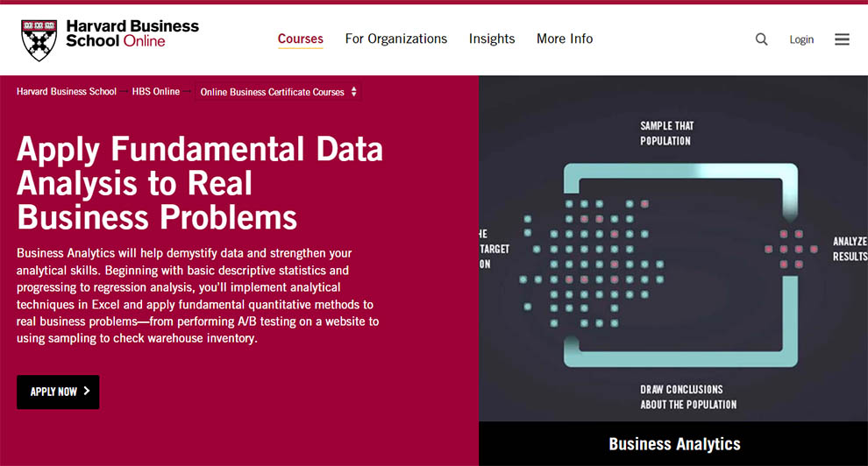
Task: Open the For Organizations menu
Action: click(x=395, y=39)
